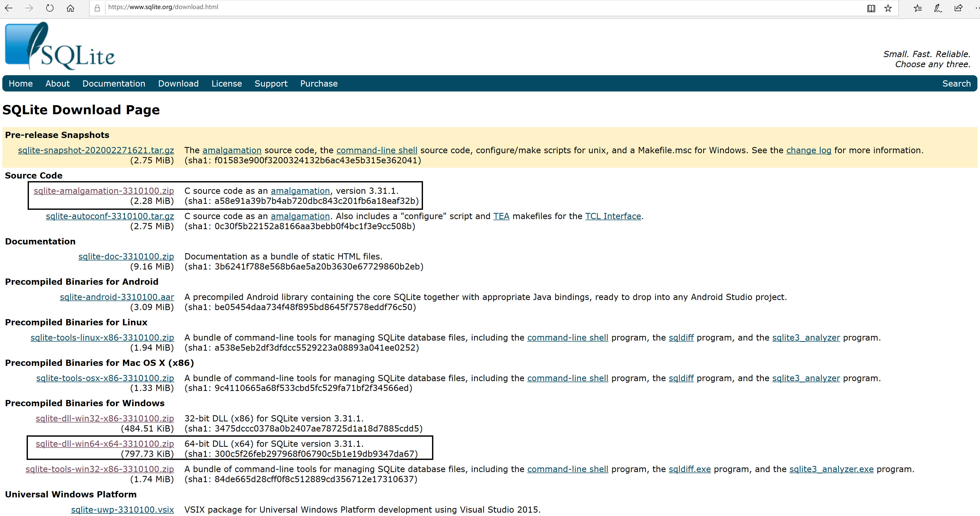Viewport: 980px width, 516px height.
Task: Click the browser Forward arrow
Action: [29, 7]
